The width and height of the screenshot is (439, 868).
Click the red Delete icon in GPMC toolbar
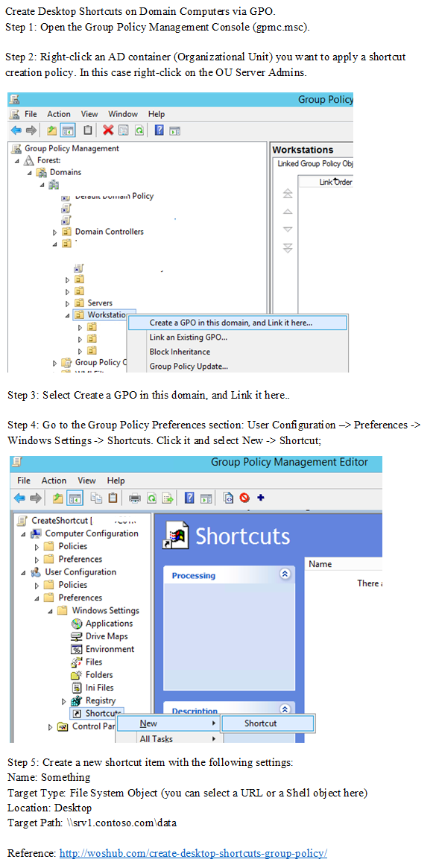[x=108, y=130]
